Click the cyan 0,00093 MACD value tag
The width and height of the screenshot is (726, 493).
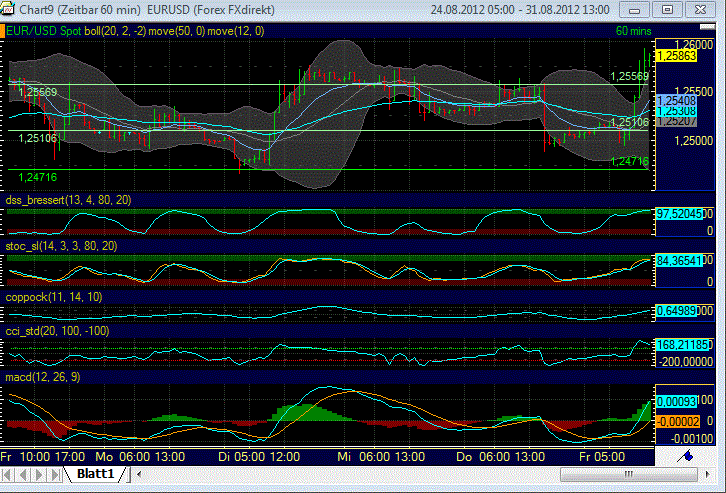(x=676, y=402)
